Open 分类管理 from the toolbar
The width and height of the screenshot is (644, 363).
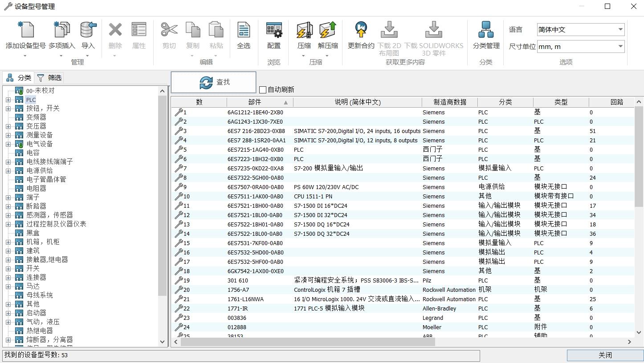click(x=486, y=30)
